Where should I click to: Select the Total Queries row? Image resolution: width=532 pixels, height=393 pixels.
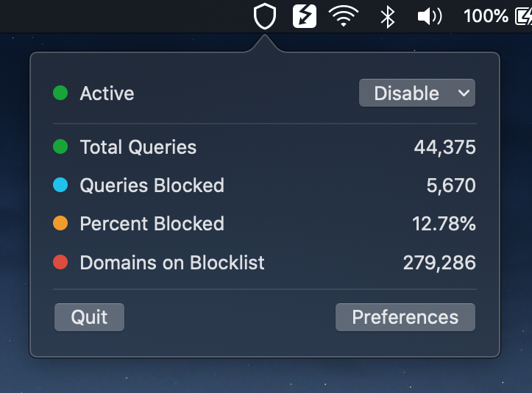265,147
